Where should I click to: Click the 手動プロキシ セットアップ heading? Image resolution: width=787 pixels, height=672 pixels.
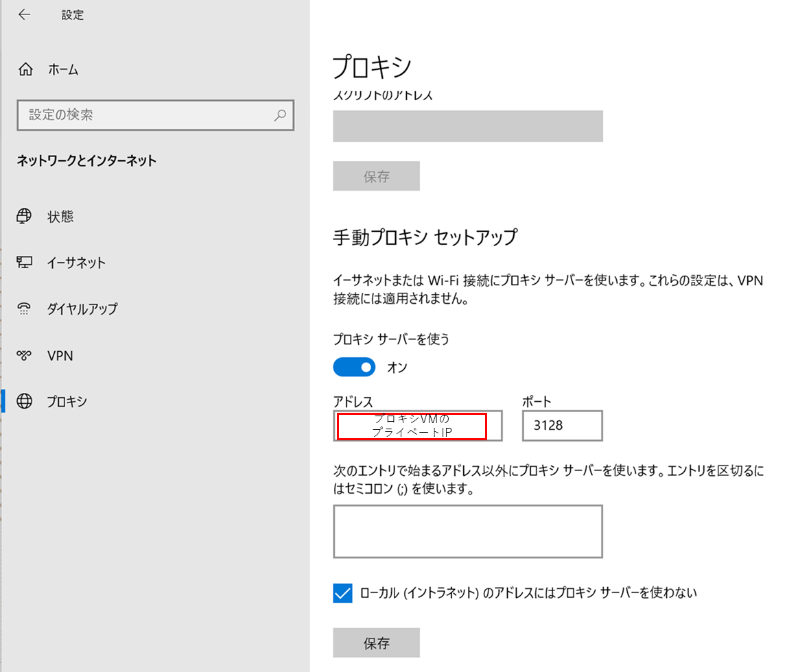[x=425, y=237]
